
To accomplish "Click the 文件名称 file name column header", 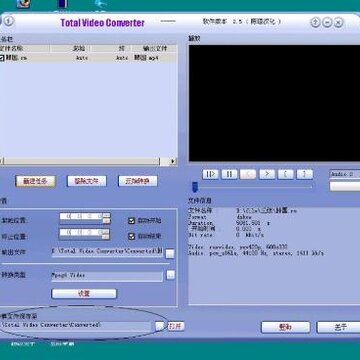I will 25,48.
